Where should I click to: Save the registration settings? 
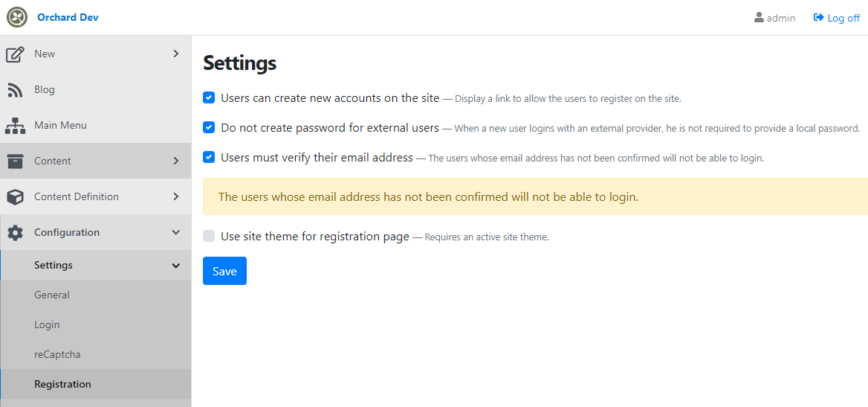click(x=224, y=271)
